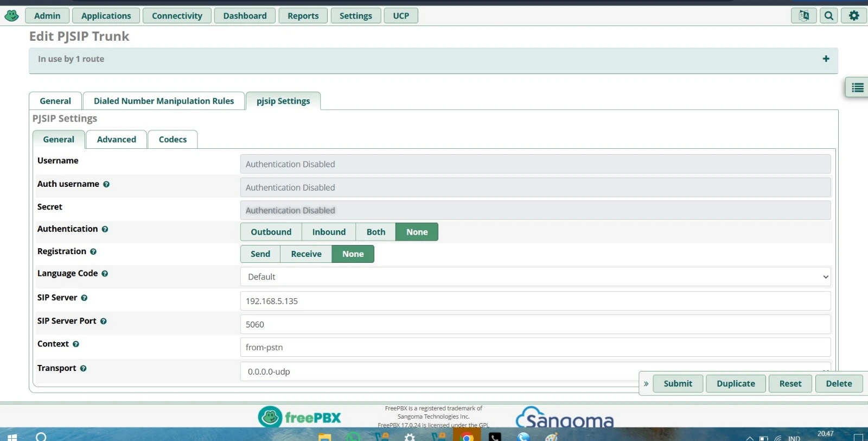
Task: Set Authentication to None
Action: 417,232
